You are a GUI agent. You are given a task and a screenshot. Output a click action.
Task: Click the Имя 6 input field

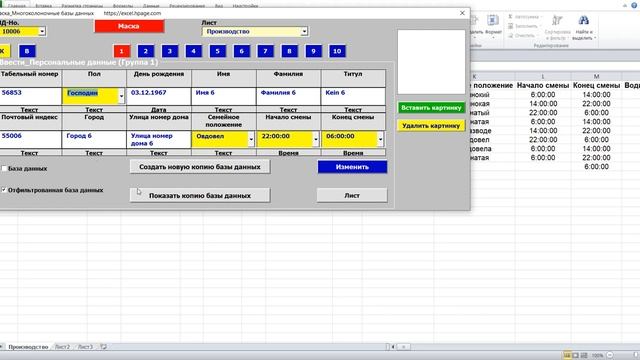coord(223,96)
